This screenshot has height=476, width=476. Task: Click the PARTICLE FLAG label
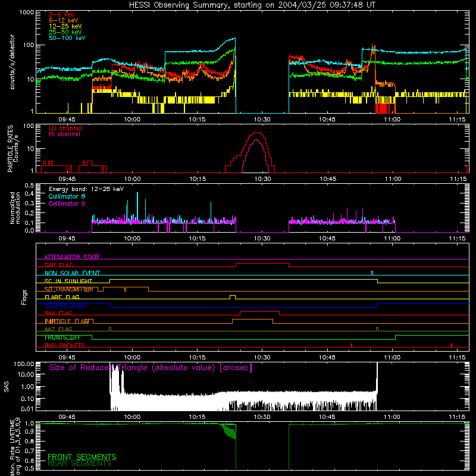click(x=67, y=321)
